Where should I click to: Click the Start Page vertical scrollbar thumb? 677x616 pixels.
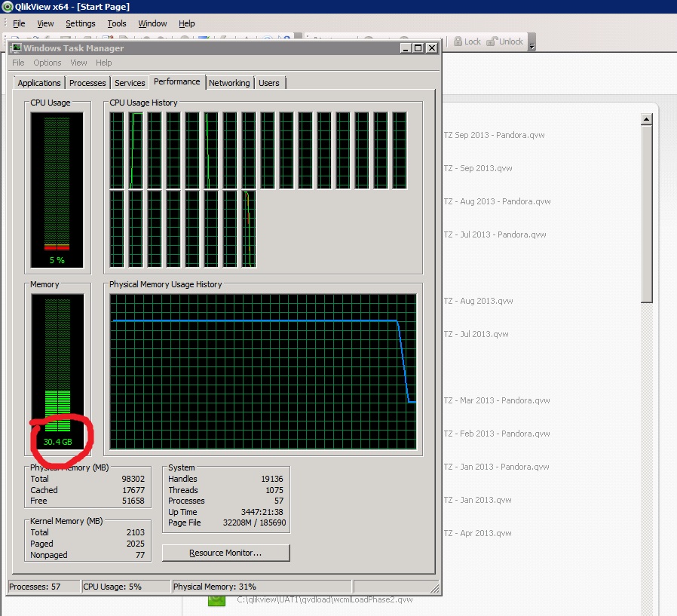pos(646,213)
